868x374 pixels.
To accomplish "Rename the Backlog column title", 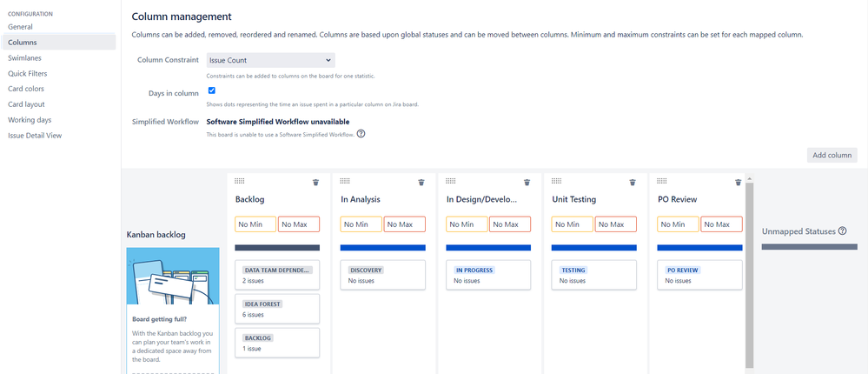I will coord(249,199).
